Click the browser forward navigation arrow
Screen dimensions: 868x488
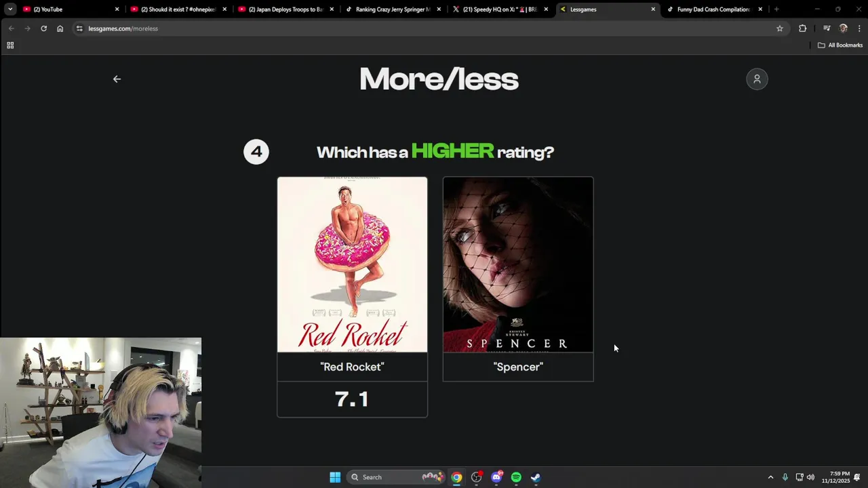click(x=27, y=28)
